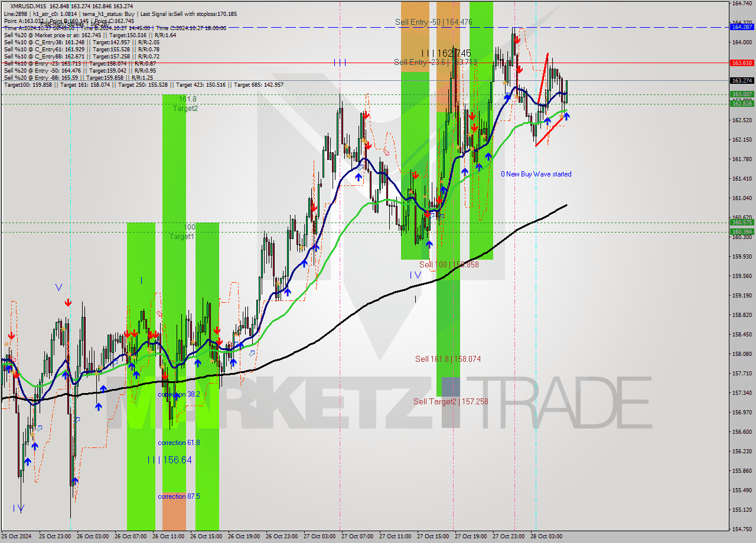The width and height of the screenshot is (756, 543).
Task: Select the green 160.384 level tag
Action: 742,232
